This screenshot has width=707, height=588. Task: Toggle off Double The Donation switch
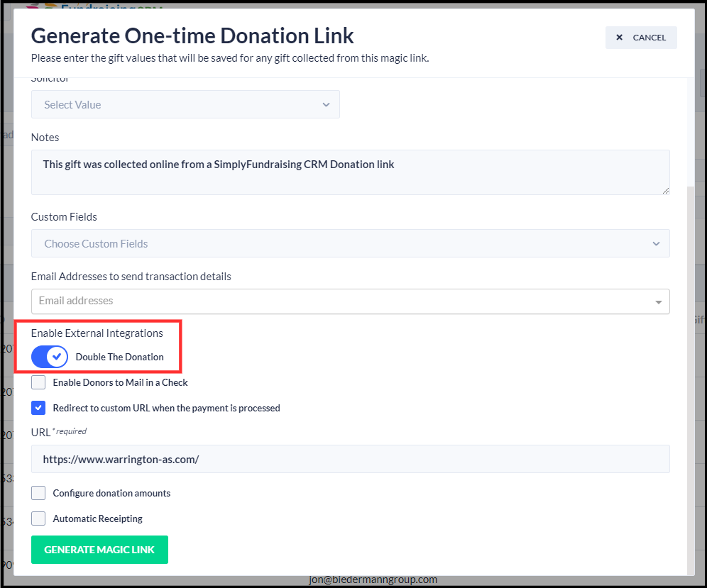(x=50, y=357)
